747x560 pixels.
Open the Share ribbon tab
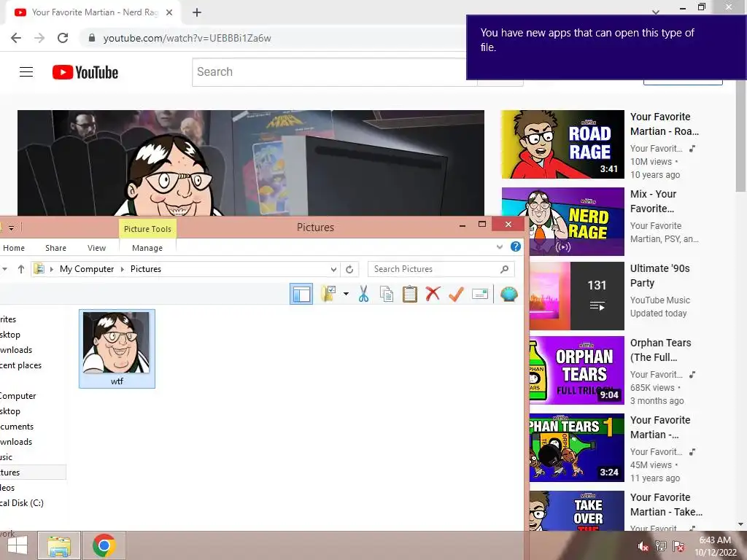(55, 248)
